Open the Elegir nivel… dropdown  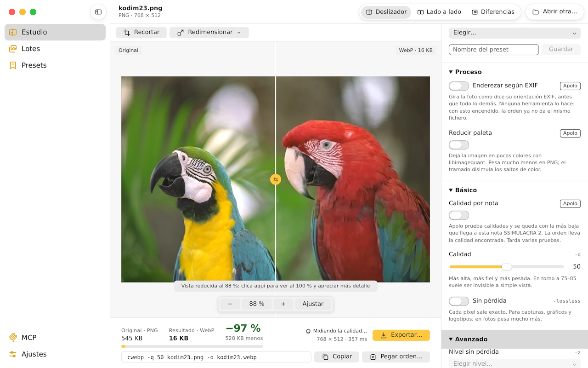click(514, 364)
